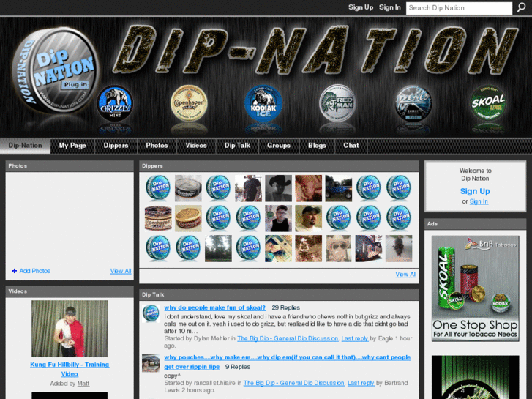The image size is (532, 399).
Task: Click the '9 Replies' text
Action: point(238,367)
